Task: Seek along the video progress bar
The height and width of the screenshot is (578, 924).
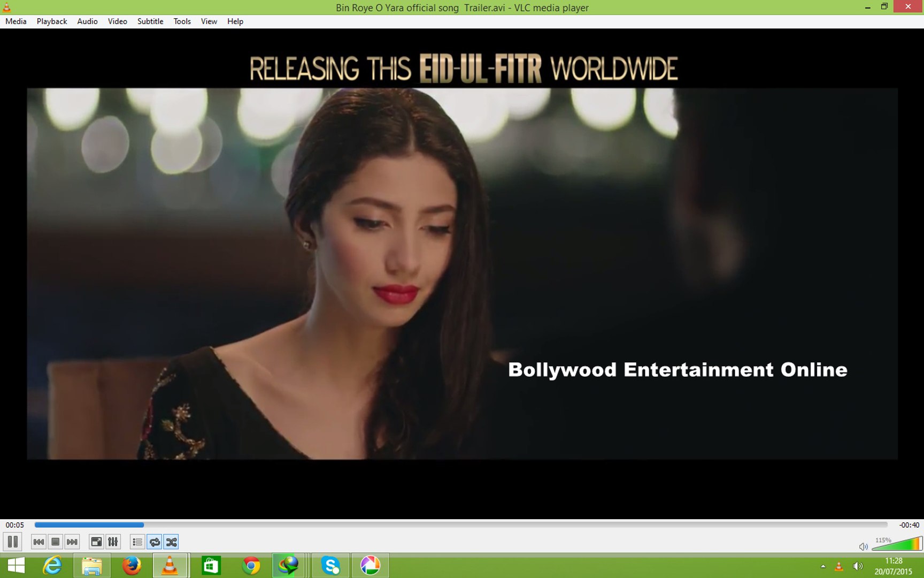Action: (461, 525)
